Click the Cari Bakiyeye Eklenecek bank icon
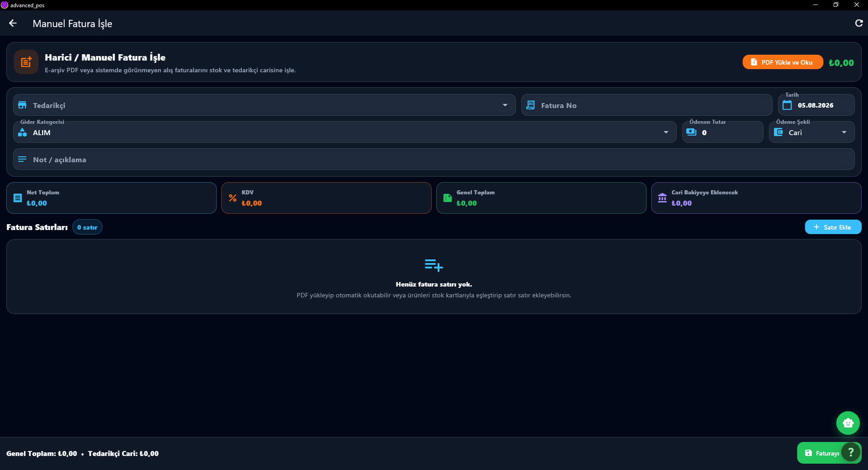Image resolution: width=868 pixels, height=470 pixels. (x=662, y=198)
